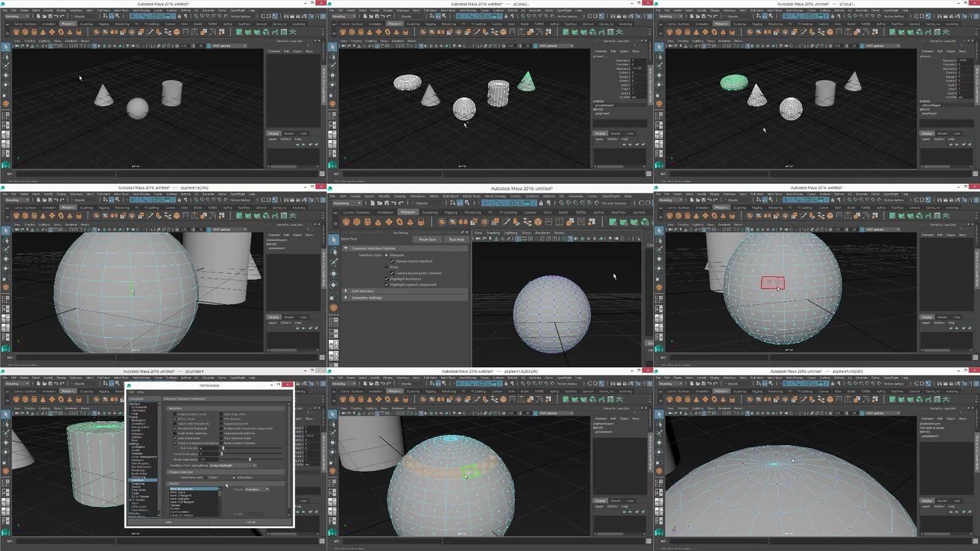Collapse the Common Selection Options section
980x551 pixels.
coord(346,248)
